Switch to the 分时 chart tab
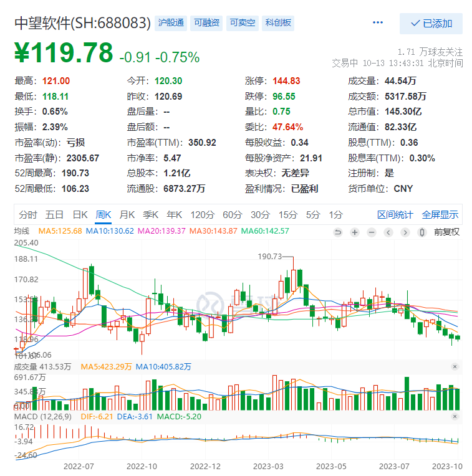Screen dimensions: 472x476 (28, 215)
